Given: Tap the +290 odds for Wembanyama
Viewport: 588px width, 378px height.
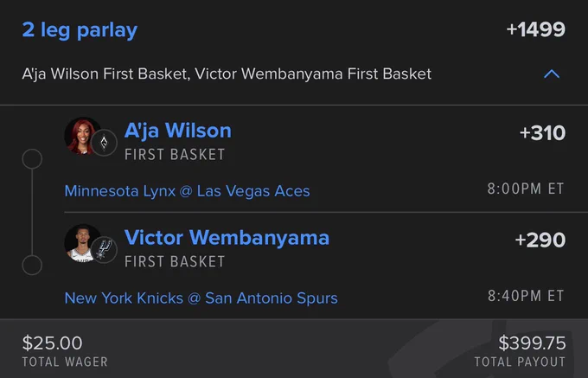Looking at the screenshot, I should coord(540,240).
